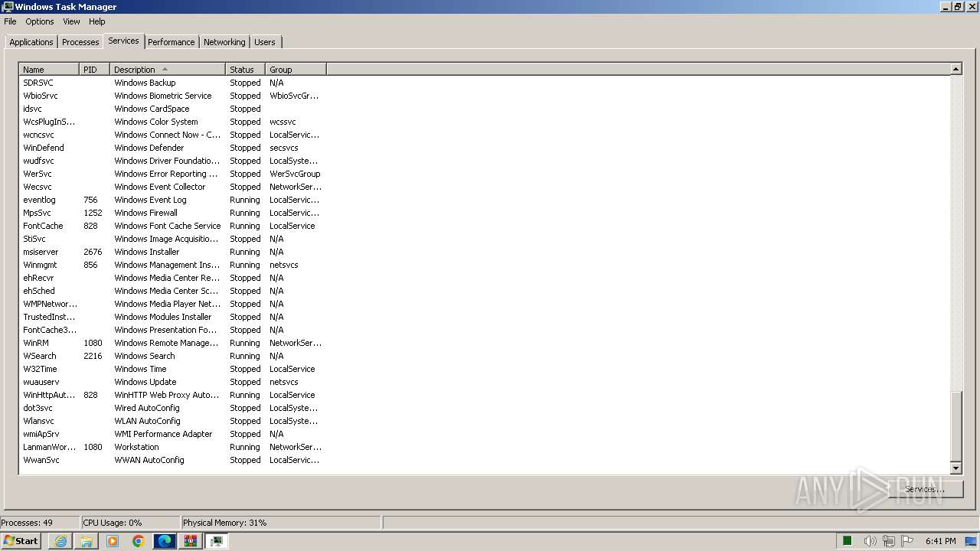Select the WSearch Windows Search row

tap(173, 356)
